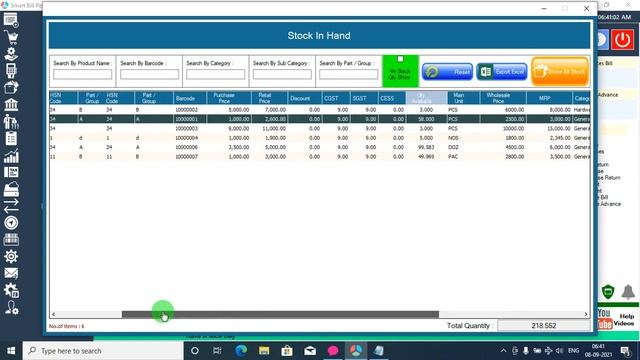Click the tax document sidebar icon
Screen dimensions: 640x360
pos(11,172)
